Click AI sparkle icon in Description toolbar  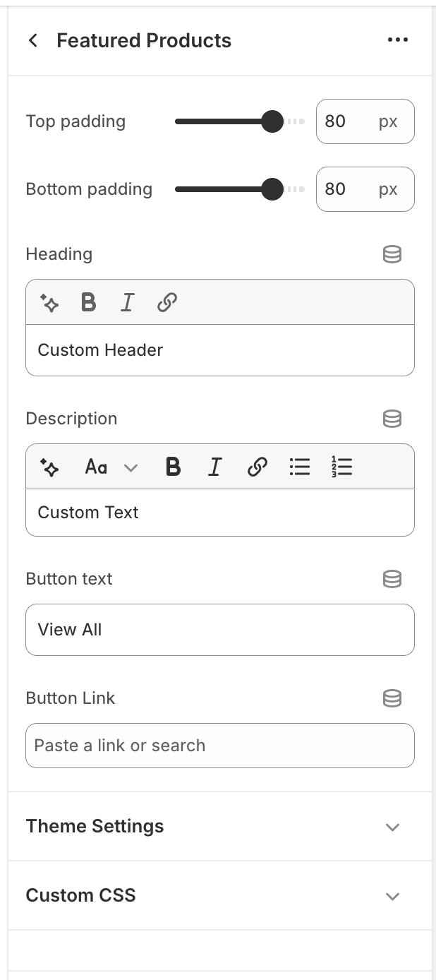49,467
